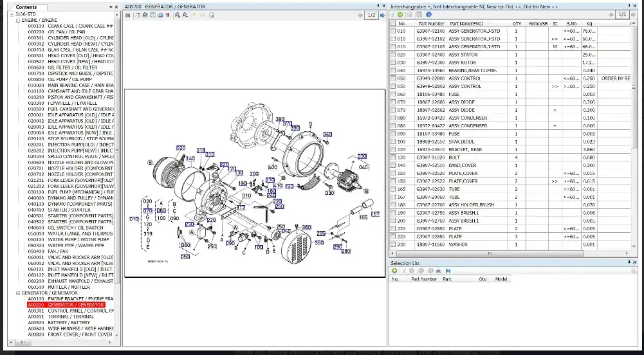Click callout 020 on generator diagram
The height and width of the screenshot is (355, 644).
click(181, 148)
